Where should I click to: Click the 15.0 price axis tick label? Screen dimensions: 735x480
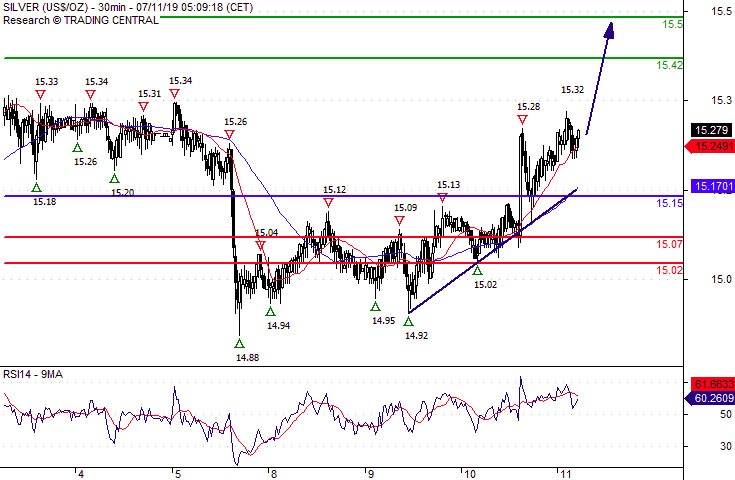tap(721, 279)
